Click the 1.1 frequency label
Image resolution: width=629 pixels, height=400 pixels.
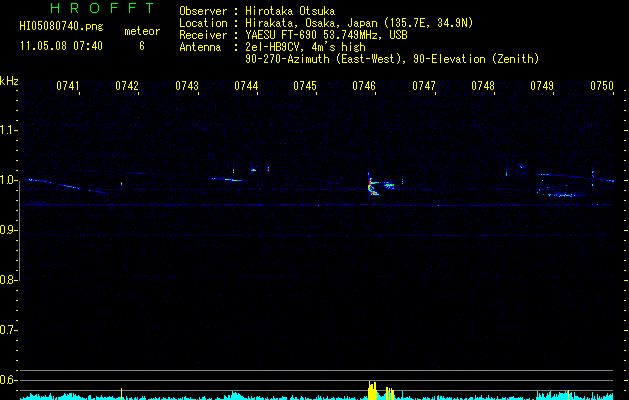point(8,130)
